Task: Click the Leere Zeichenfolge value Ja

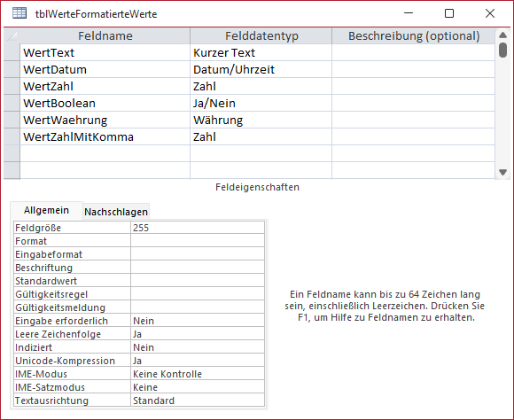Action: 198,334
